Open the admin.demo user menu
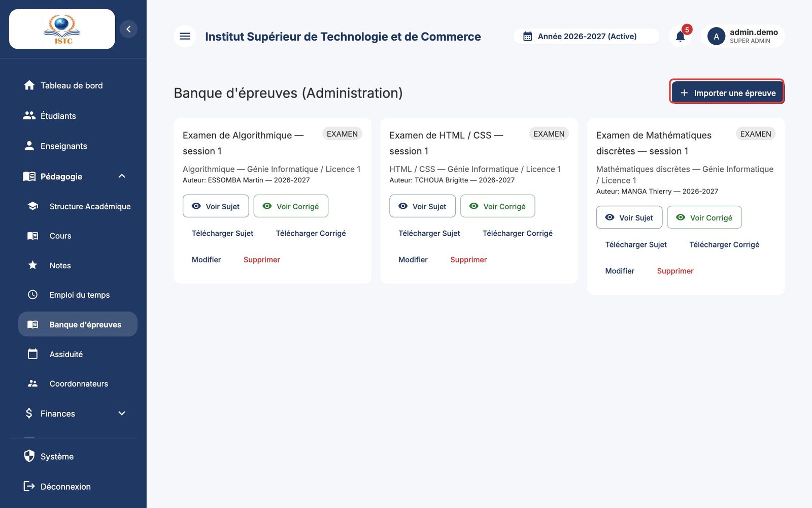 click(742, 37)
